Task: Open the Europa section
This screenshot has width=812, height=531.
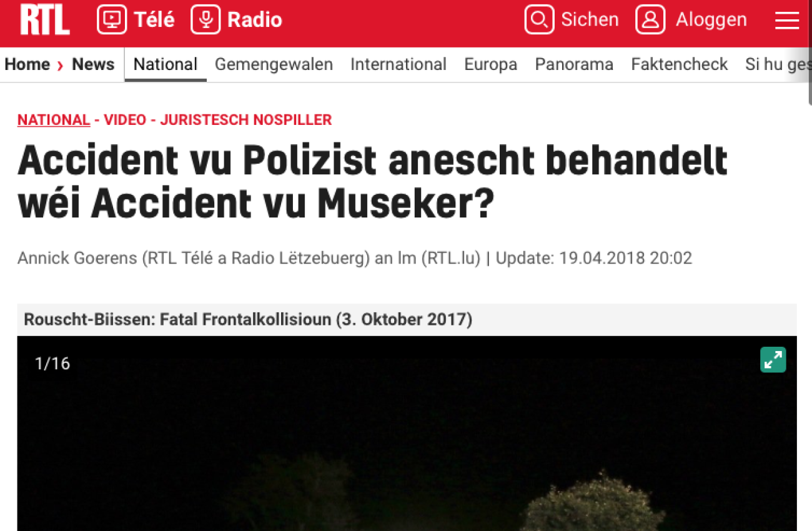Action: [x=490, y=64]
